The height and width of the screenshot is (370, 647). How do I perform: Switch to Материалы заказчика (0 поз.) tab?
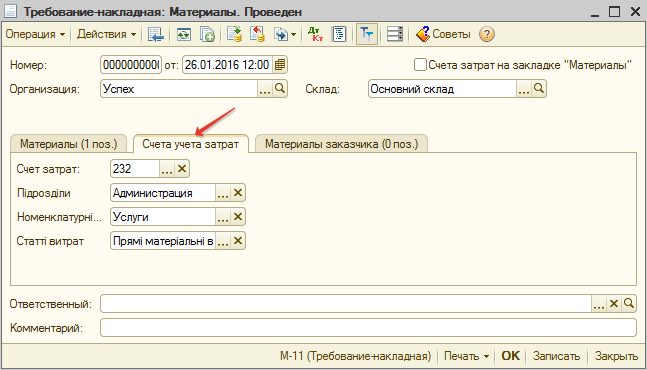click(341, 144)
